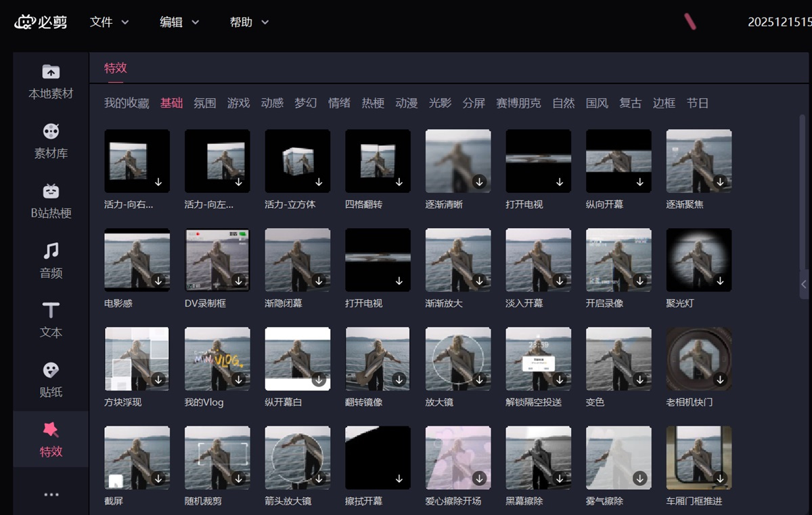The image size is (812, 515).
Task: Click the 特效 effects star icon
Action: [51, 430]
